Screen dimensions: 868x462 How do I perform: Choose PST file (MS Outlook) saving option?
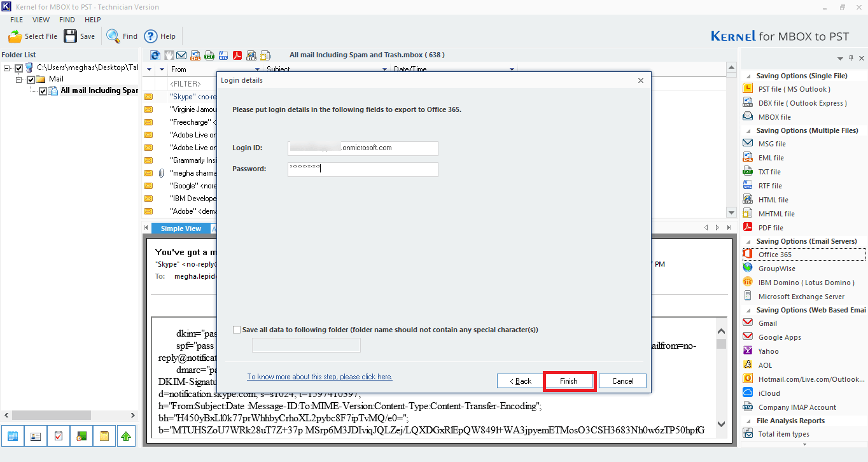click(x=794, y=89)
